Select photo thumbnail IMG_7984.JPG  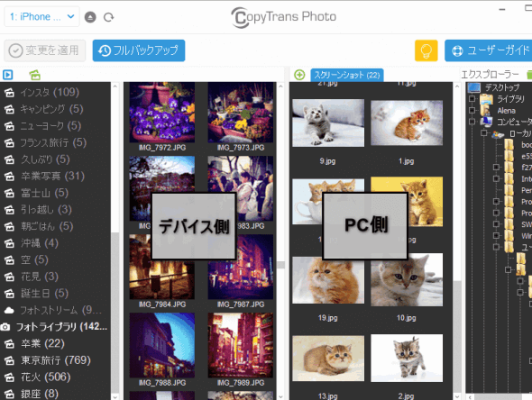[x=162, y=268]
